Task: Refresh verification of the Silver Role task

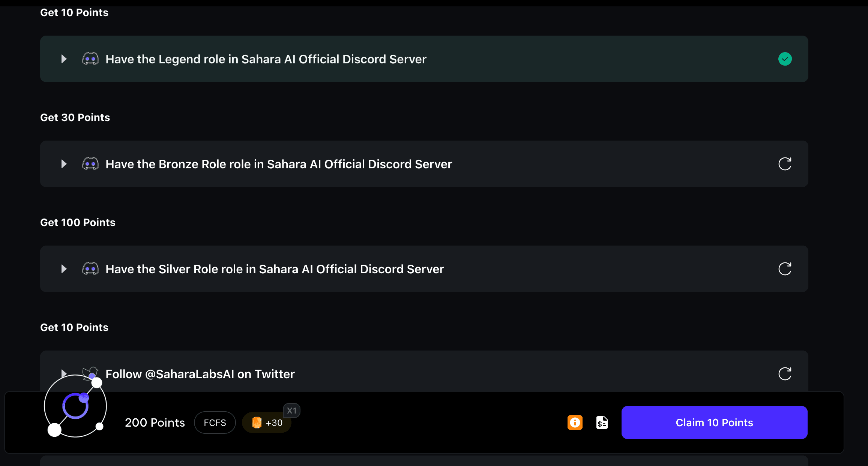Action: point(785,269)
